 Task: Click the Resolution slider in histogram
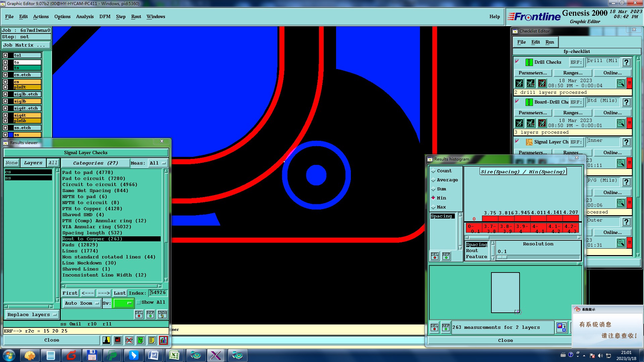538,257
